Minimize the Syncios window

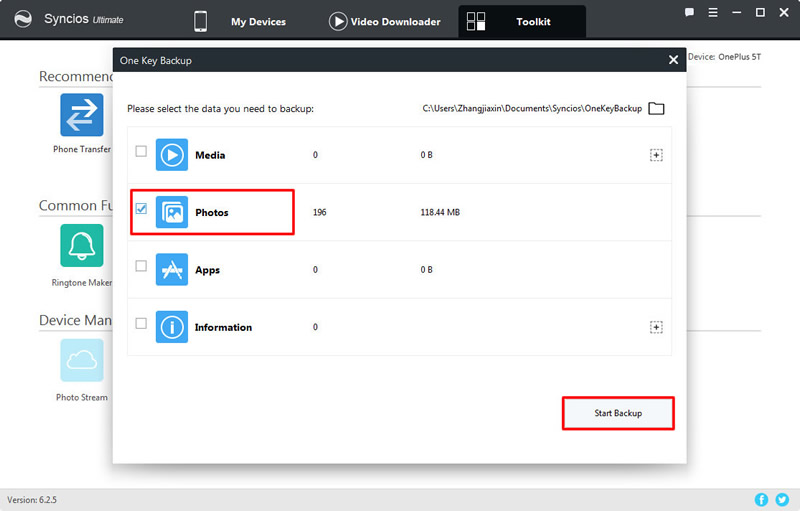click(736, 12)
